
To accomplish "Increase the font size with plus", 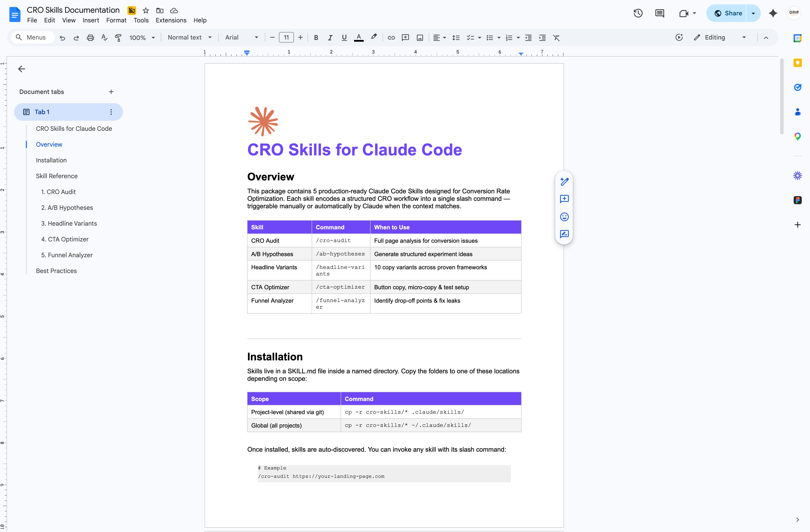I will click(300, 38).
